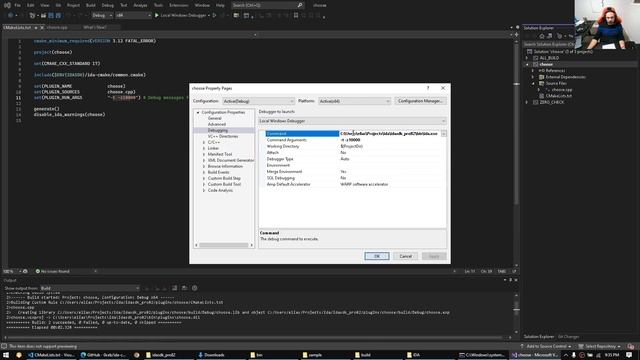Switch to the What's New? tab
Viewport: 640px width, 360px height.
(x=95, y=27)
